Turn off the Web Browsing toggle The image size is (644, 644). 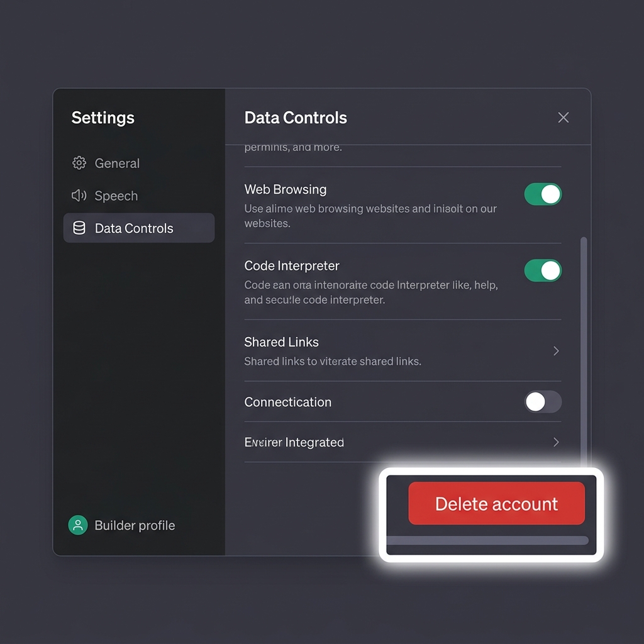(x=543, y=194)
